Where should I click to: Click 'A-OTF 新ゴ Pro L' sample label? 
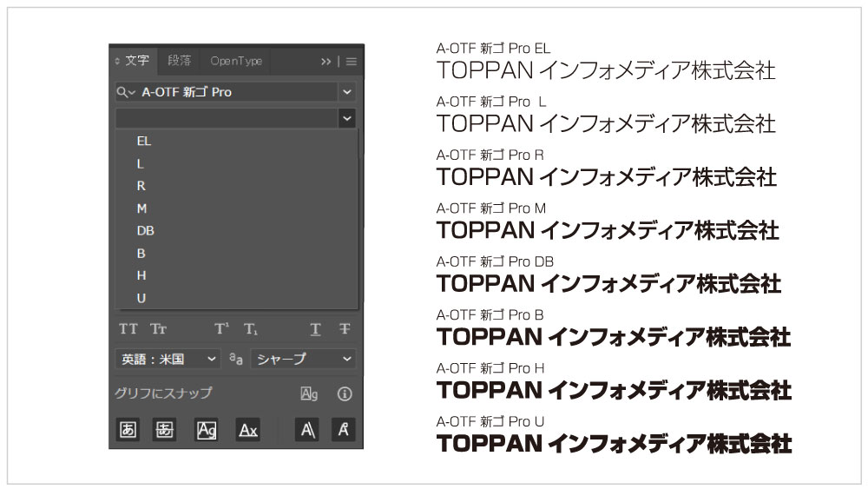tap(491, 102)
